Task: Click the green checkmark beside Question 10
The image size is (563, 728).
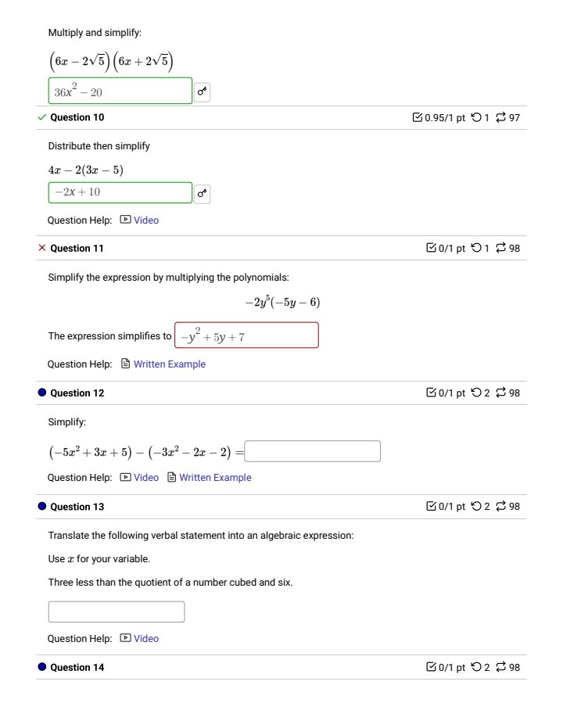Action: 41,117
